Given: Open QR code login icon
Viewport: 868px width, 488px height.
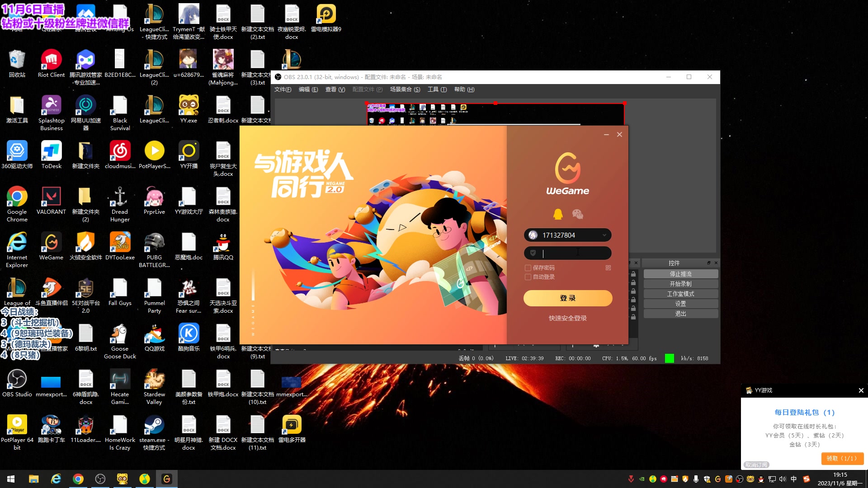Looking at the screenshot, I should [608, 268].
